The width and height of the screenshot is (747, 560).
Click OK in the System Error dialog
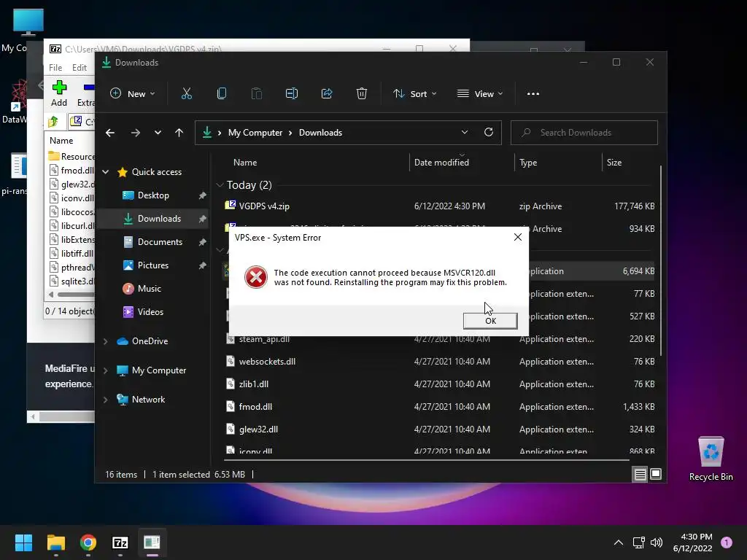490,321
